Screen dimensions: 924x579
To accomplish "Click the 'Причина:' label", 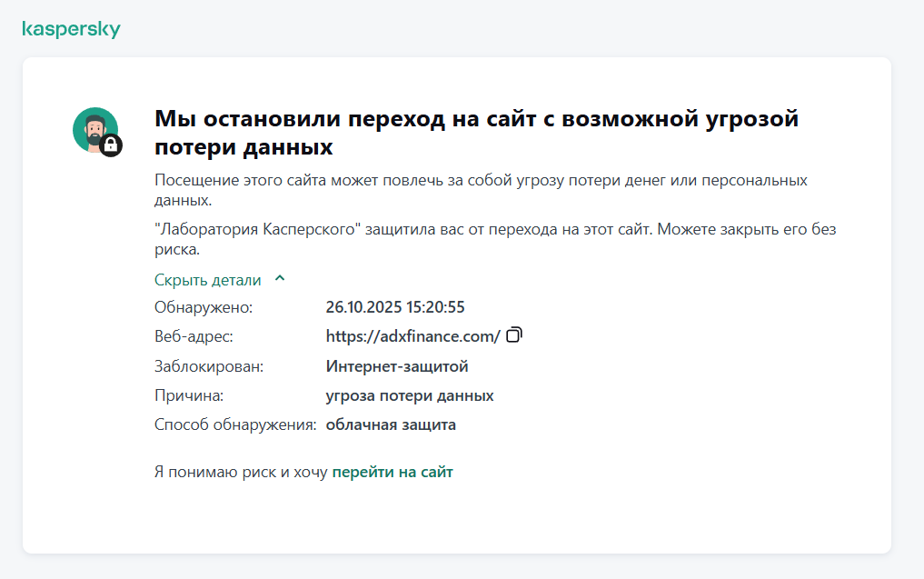I will point(189,395).
